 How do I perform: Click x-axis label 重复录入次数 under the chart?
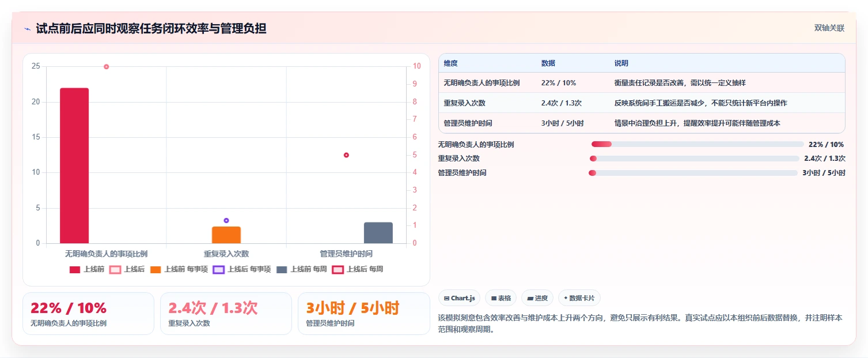(x=226, y=254)
